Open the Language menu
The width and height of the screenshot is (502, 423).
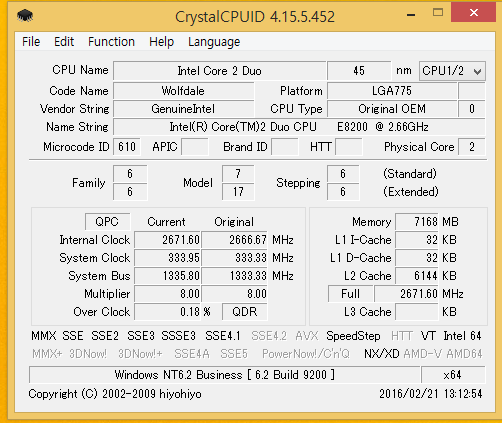214,42
